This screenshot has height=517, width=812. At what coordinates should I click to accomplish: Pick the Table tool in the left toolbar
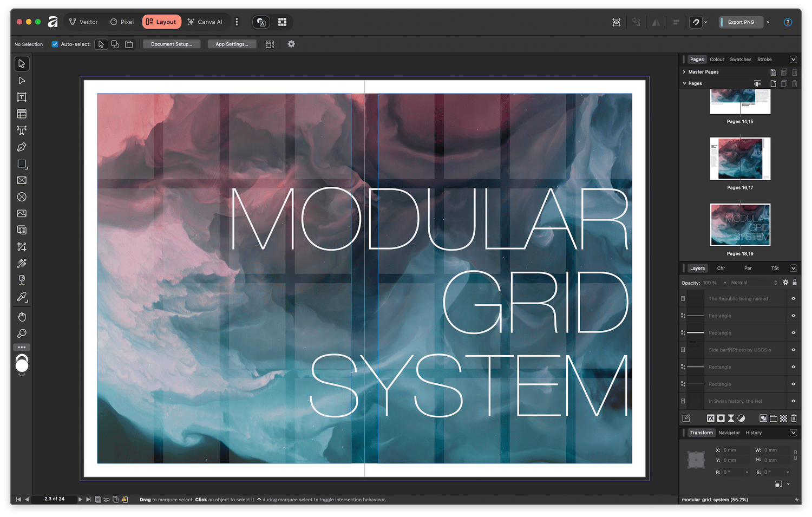coord(22,114)
